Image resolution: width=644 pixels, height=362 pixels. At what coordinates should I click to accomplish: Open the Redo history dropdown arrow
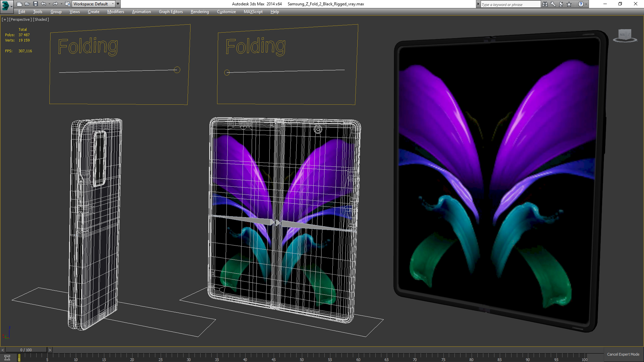(x=61, y=4)
